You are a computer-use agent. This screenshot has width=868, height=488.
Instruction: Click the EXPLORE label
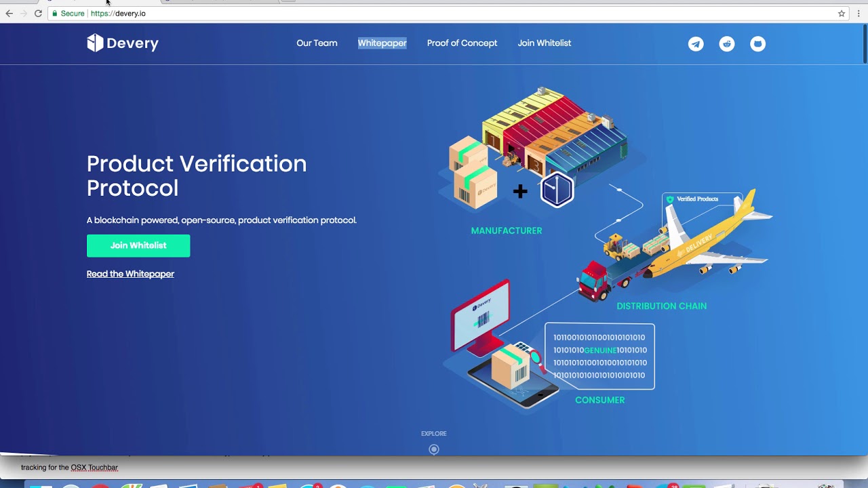(x=434, y=434)
